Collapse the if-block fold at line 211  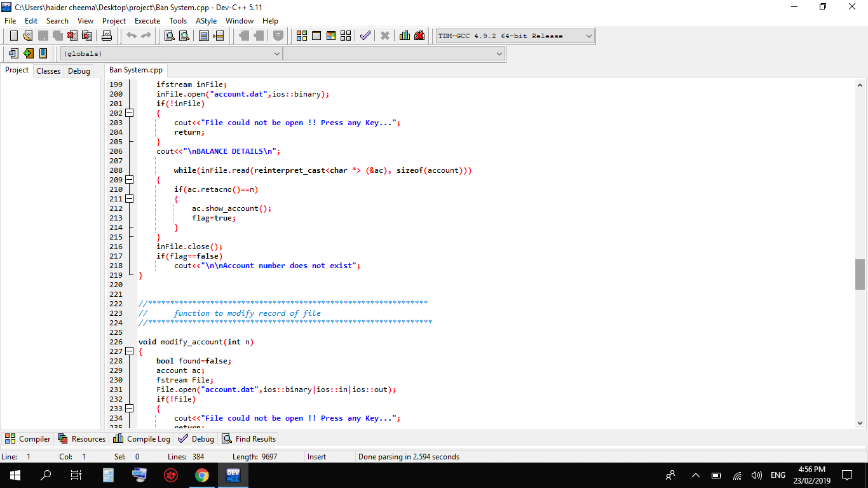point(130,199)
